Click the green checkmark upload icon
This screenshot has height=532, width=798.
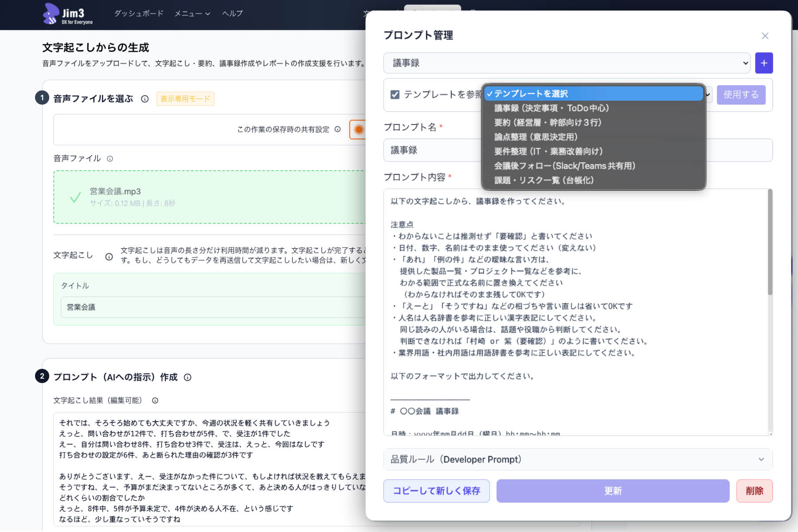tap(75, 197)
